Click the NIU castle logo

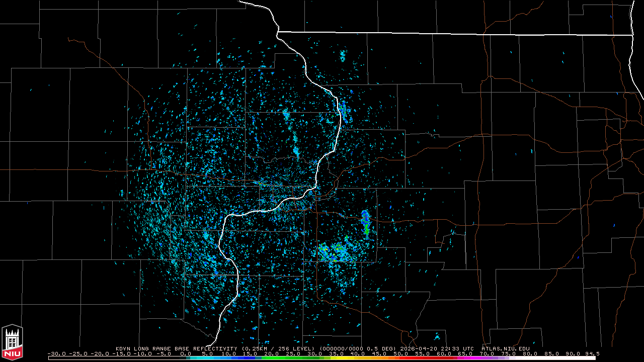pos(12,342)
